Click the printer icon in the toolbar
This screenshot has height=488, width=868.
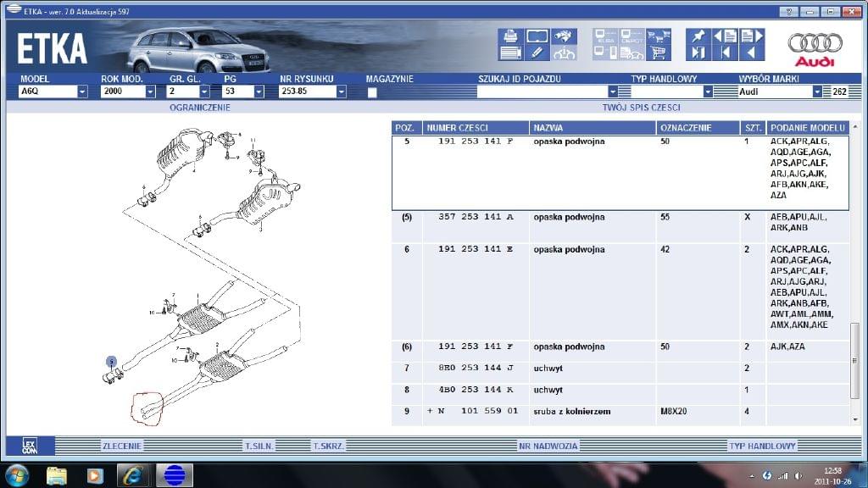point(510,36)
